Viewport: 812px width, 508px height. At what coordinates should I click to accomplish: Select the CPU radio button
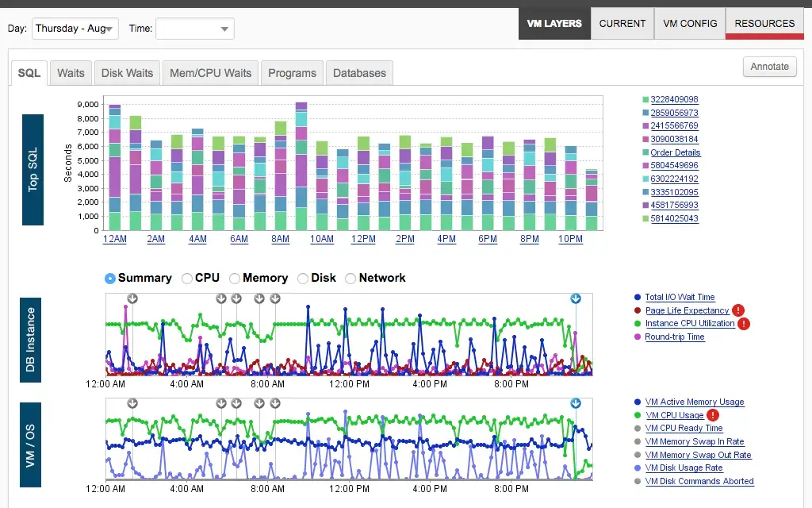click(x=187, y=279)
